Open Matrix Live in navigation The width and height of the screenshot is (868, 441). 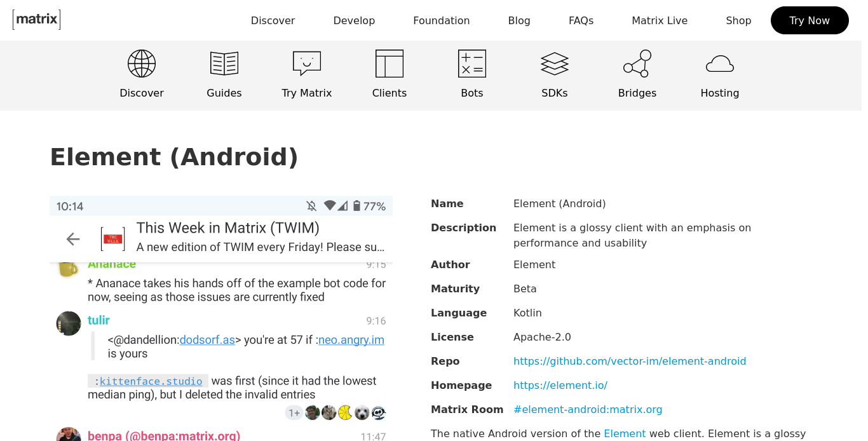coord(660,20)
